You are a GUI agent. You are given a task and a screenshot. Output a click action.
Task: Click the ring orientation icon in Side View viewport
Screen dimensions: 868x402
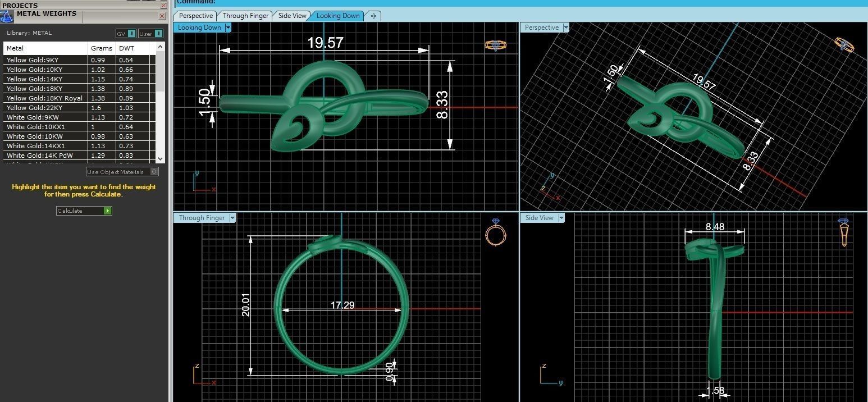[843, 232]
